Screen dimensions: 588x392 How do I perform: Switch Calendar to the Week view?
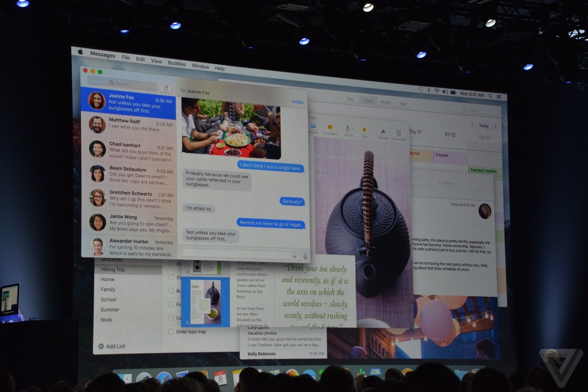click(x=368, y=101)
